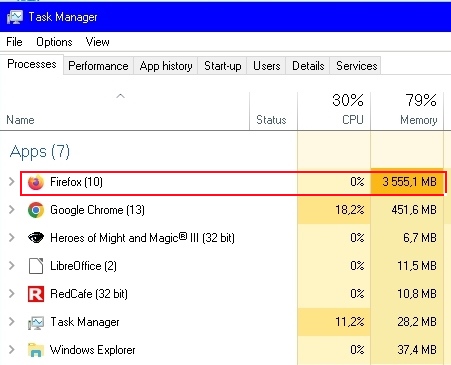Select the RedCafe (32 bit) row label
The width and height of the screenshot is (451, 365).
click(x=89, y=294)
